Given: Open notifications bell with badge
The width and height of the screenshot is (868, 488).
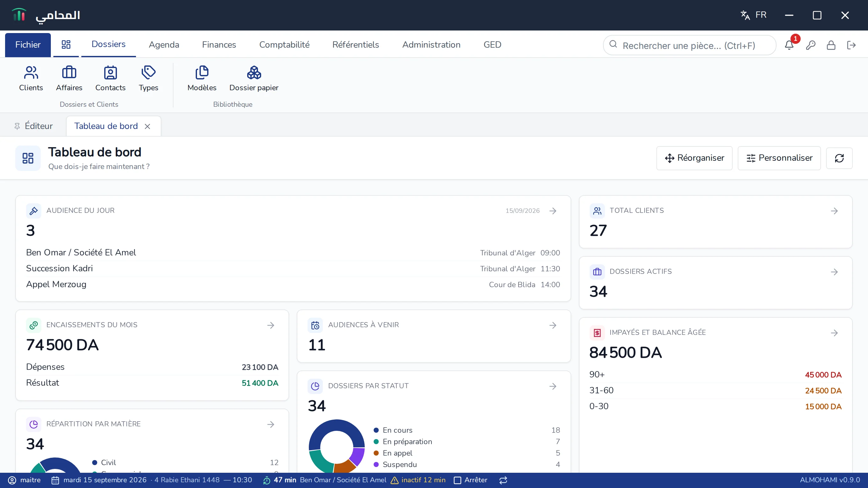Looking at the screenshot, I should [789, 45].
